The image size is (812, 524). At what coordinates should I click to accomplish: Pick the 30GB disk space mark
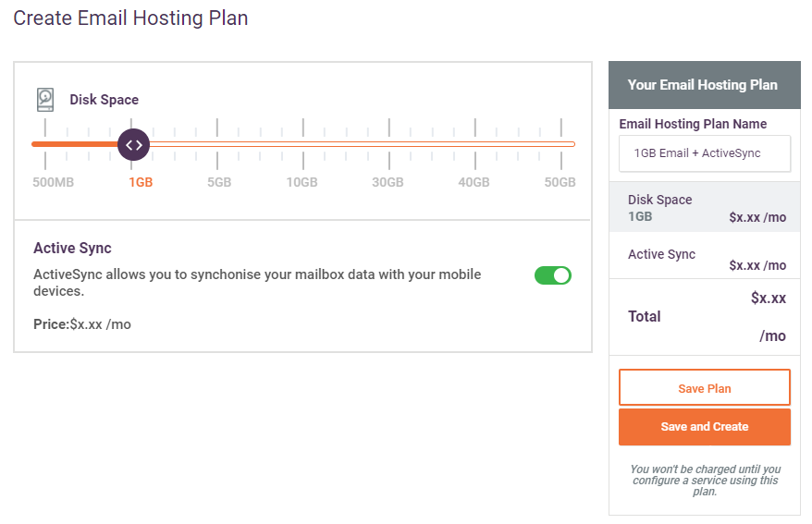coord(389,144)
